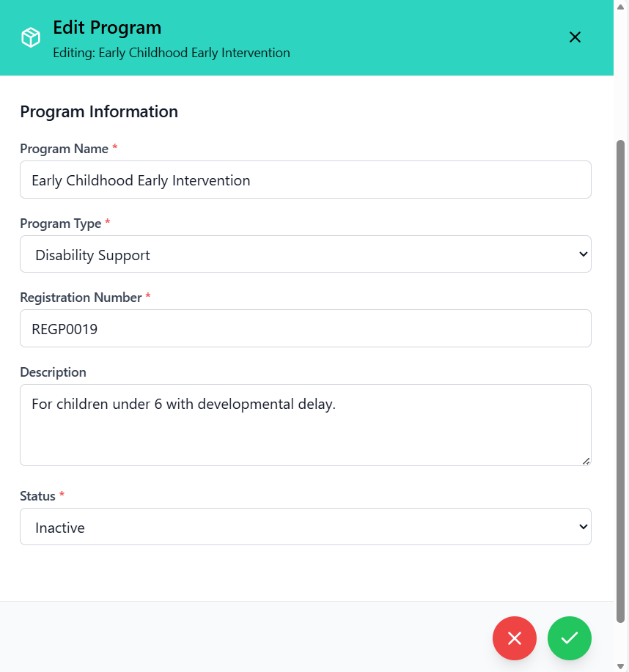Click inside the Description text area
The image size is (629, 672).
(306, 425)
